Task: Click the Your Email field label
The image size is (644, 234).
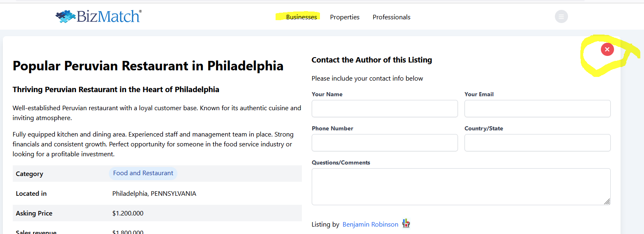Action: tap(479, 94)
